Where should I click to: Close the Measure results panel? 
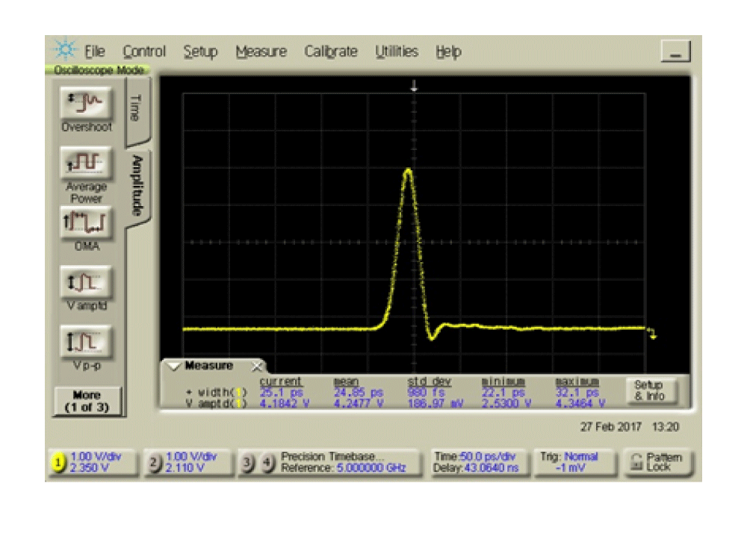[x=257, y=366]
